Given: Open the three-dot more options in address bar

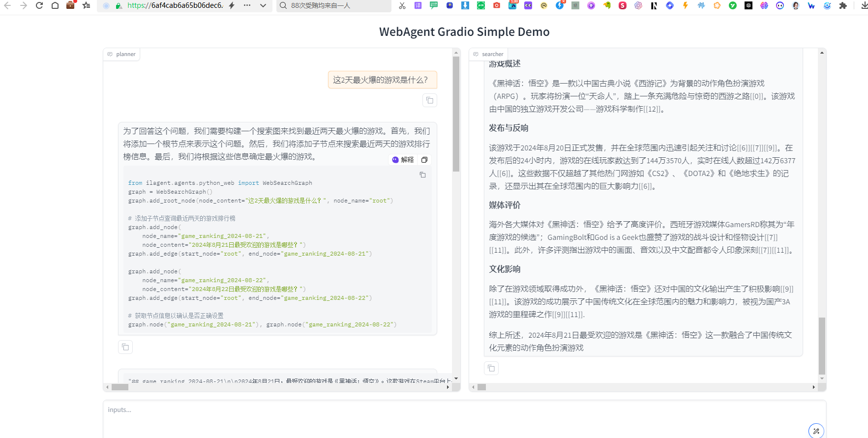Looking at the screenshot, I should (247, 5).
